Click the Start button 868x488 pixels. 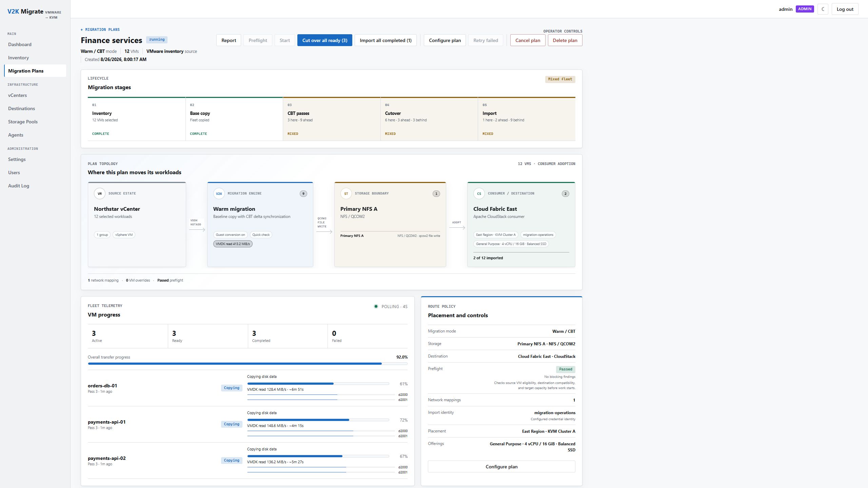(x=284, y=40)
